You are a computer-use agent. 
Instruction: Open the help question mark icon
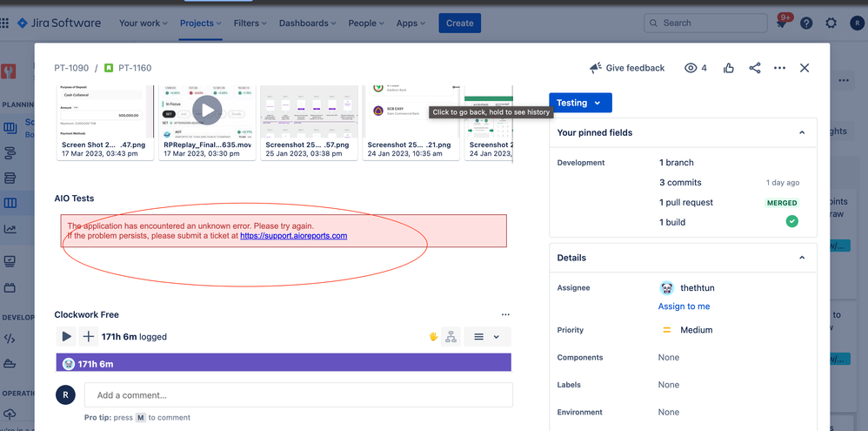click(806, 24)
